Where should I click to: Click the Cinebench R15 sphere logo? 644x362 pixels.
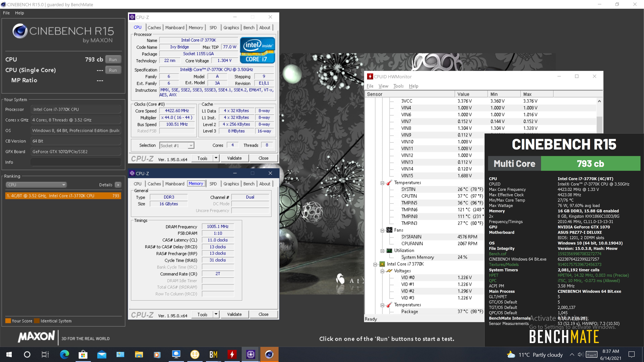pyautogui.click(x=20, y=31)
